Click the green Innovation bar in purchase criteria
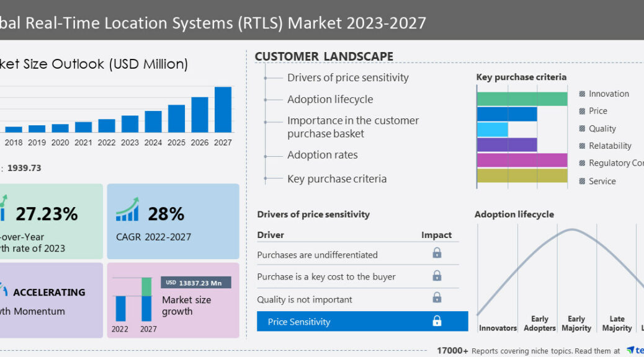Viewport: 644px width, 357px height. tap(522, 99)
